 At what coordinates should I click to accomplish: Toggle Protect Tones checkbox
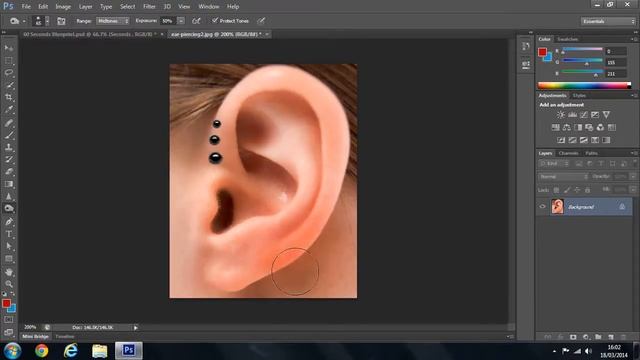215,20
